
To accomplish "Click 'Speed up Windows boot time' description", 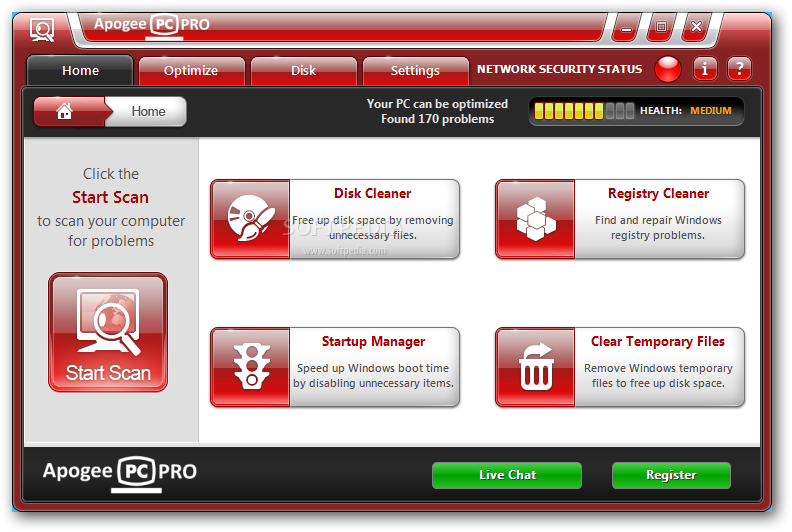I will coord(373,376).
